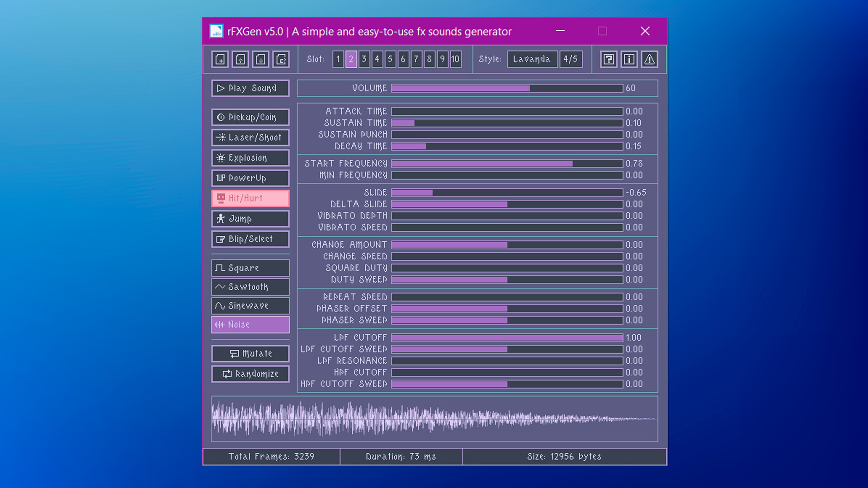This screenshot has height=488, width=868.
Task: Select sound slot 10
Action: click(x=455, y=59)
